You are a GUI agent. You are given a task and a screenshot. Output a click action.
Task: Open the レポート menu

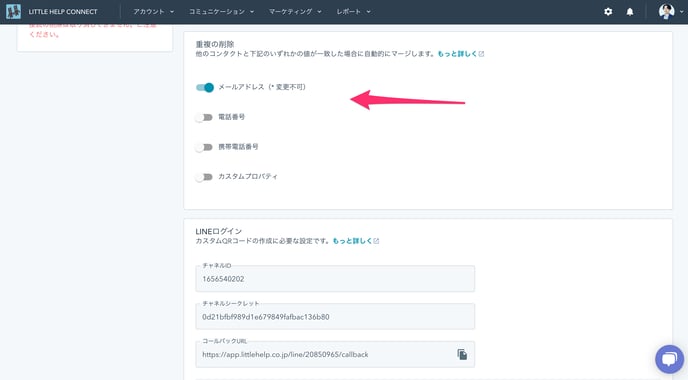click(353, 12)
